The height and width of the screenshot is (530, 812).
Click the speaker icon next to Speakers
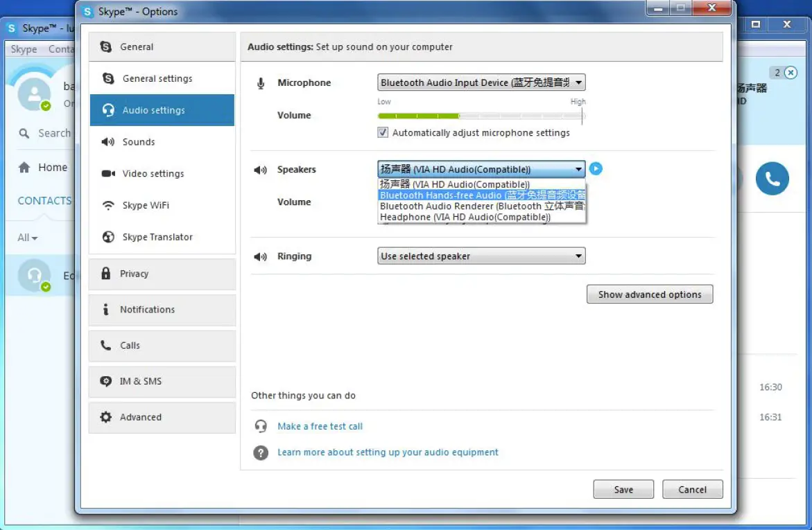[260, 170]
